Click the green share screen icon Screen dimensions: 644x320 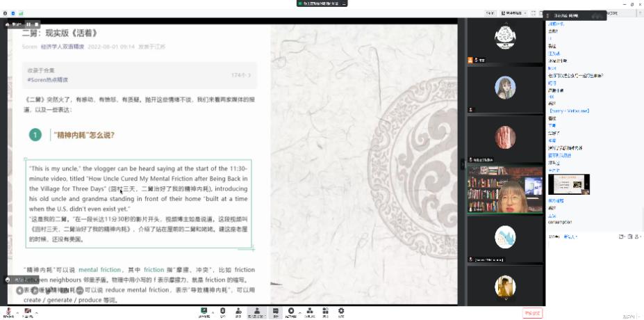click(x=204, y=311)
